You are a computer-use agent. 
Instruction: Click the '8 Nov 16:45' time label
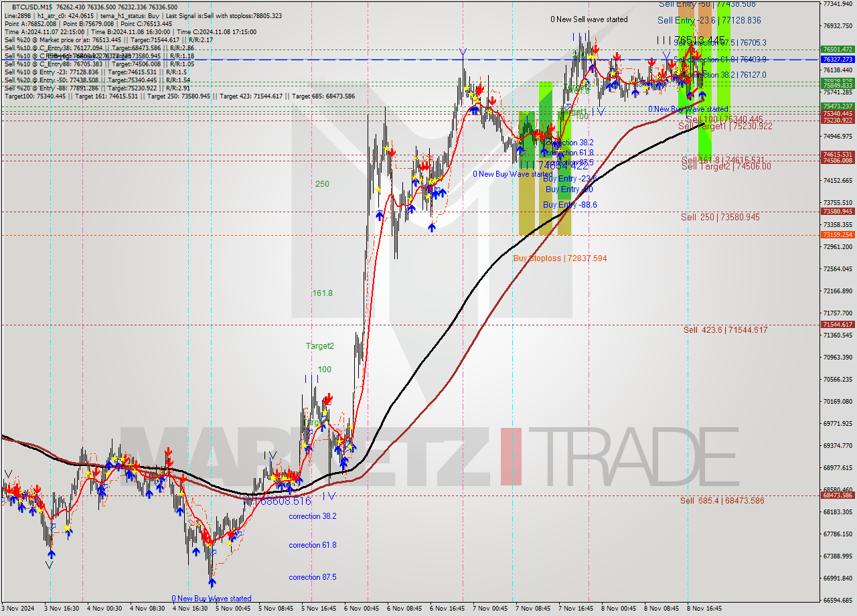point(704,609)
